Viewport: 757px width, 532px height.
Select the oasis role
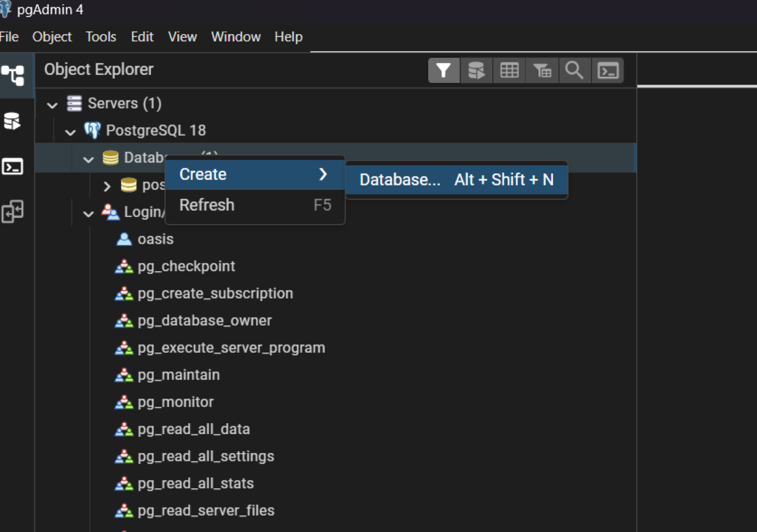click(156, 239)
